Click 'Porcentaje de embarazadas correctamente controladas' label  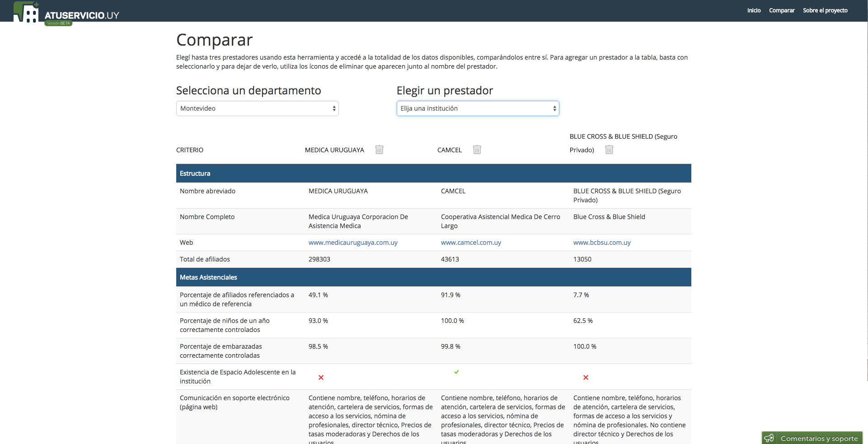[221, 351]
